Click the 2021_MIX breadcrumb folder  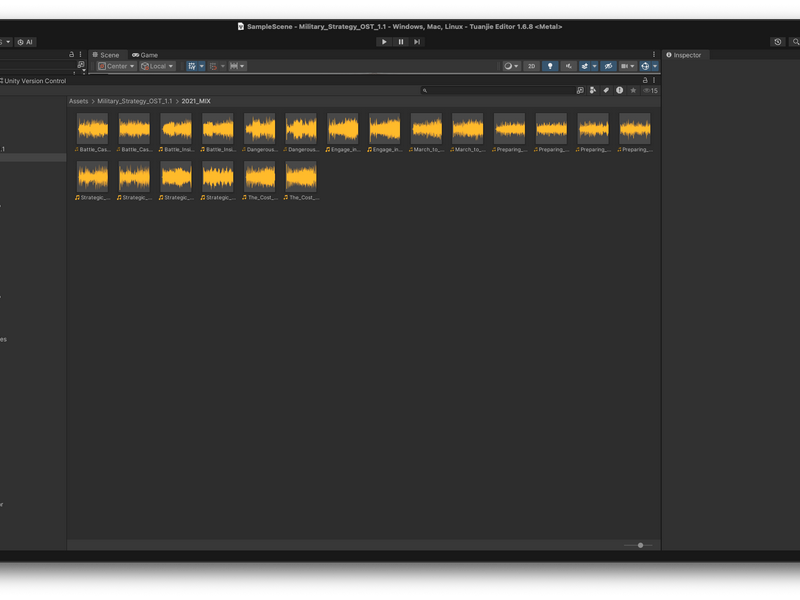[196, 101]
